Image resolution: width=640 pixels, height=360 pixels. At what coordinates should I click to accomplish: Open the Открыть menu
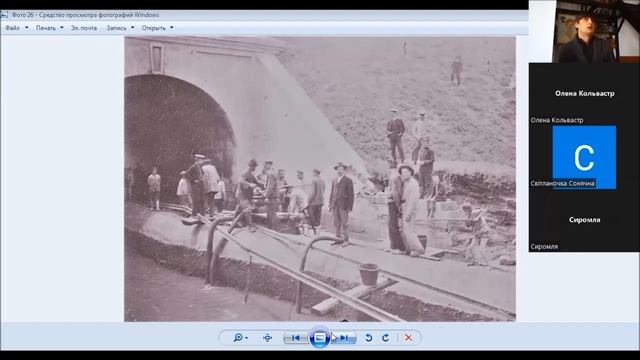pyautogui.click(x=153, y=28)
